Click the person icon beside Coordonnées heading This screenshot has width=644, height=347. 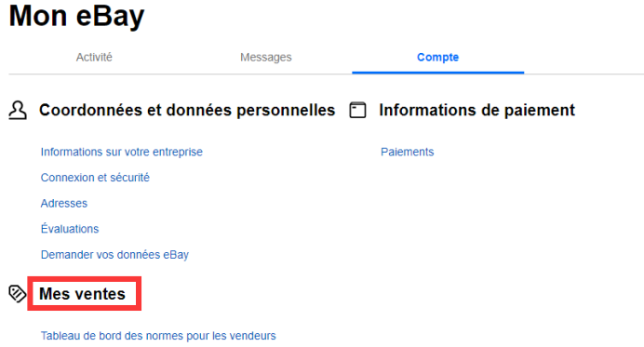pos(18,111)
